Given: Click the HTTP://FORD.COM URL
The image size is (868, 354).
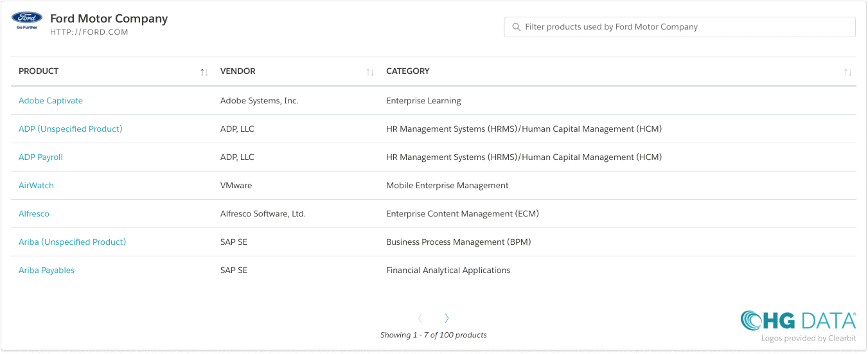Looking at the screenshot, I should tap(89, 32).
